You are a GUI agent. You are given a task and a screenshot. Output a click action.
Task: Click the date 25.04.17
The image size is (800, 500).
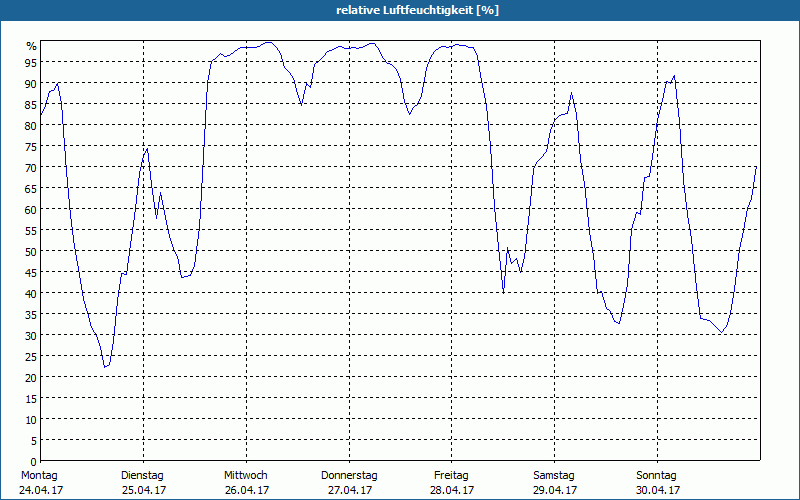pos(144,490)
